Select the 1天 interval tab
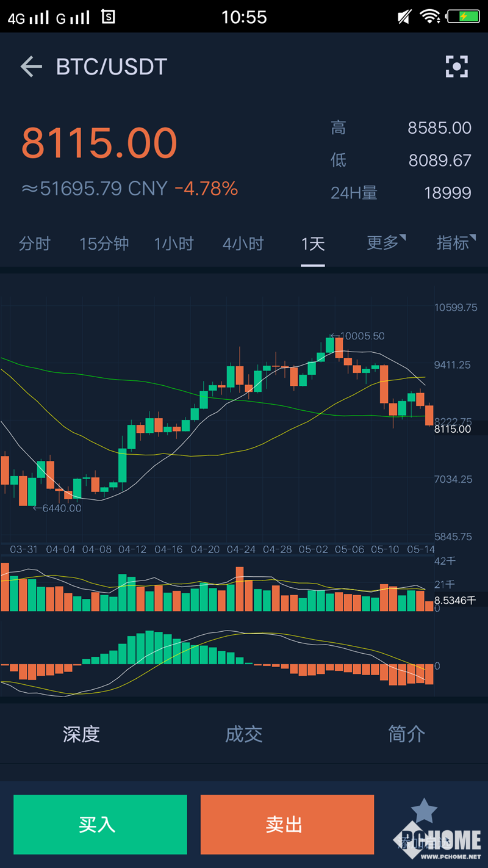The image size is (488, 868). click(313, 244)
